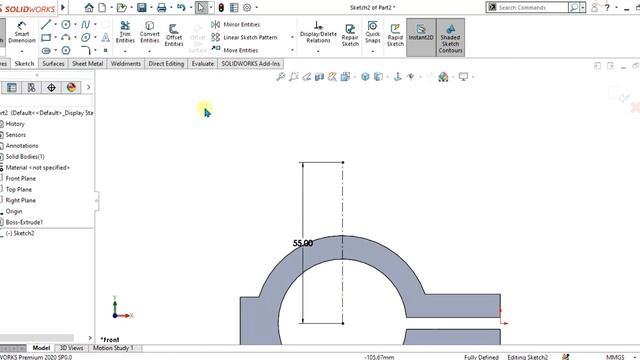Click the Offset Entities tool
Viewport: 640px width, 360px height.
(174, 35)
